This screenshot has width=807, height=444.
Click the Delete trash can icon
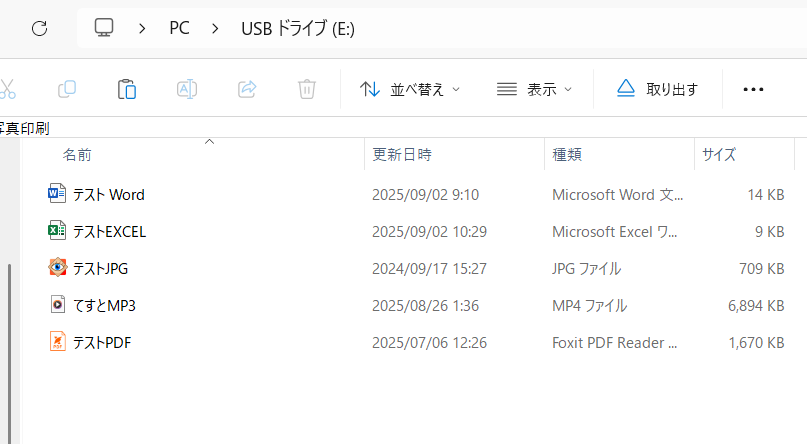coord(307,89)
